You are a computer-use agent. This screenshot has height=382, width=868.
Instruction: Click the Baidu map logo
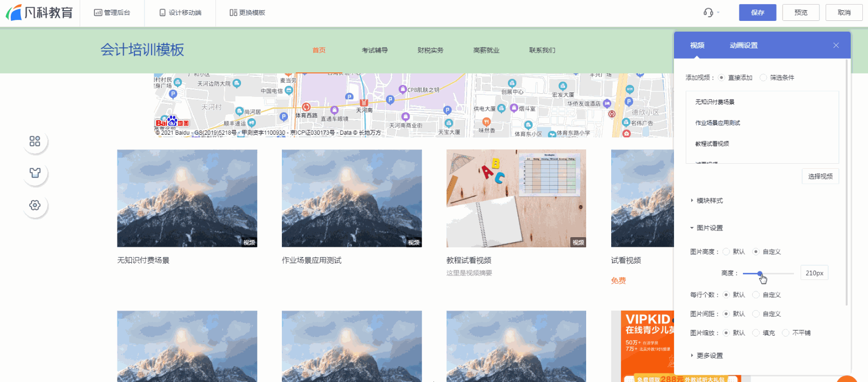click(x=172, y=122)
